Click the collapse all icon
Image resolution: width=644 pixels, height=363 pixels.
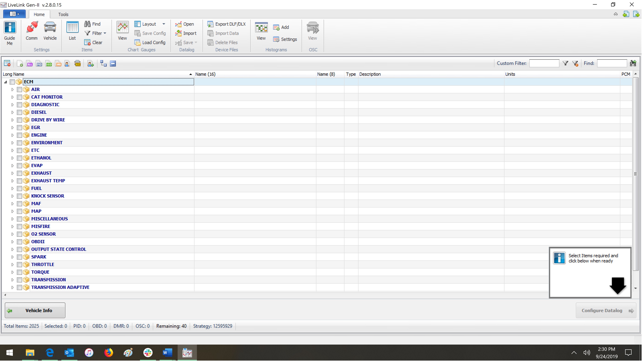coord(113,64)
